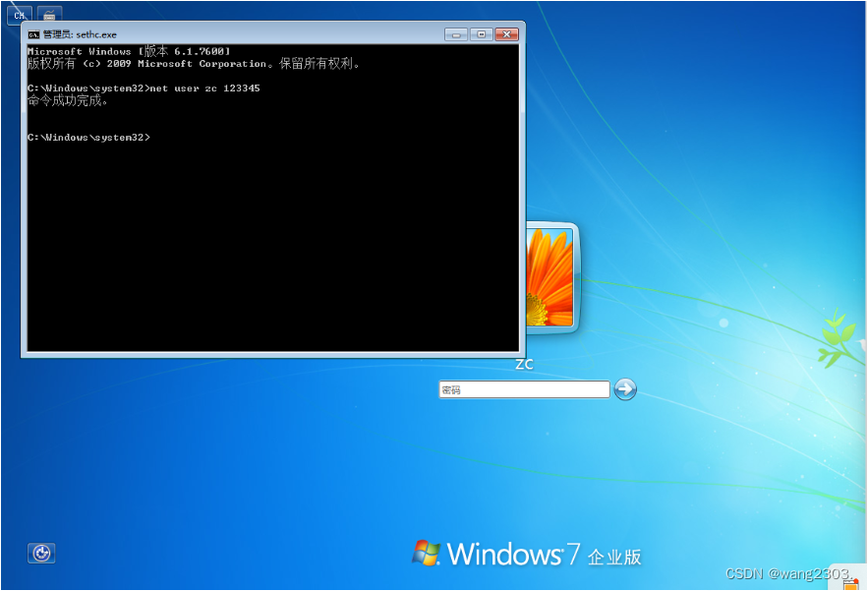The width and height of the screenshot is (868, 591).
Task: Close the sethc.exe command window
Action: point(506,34)
